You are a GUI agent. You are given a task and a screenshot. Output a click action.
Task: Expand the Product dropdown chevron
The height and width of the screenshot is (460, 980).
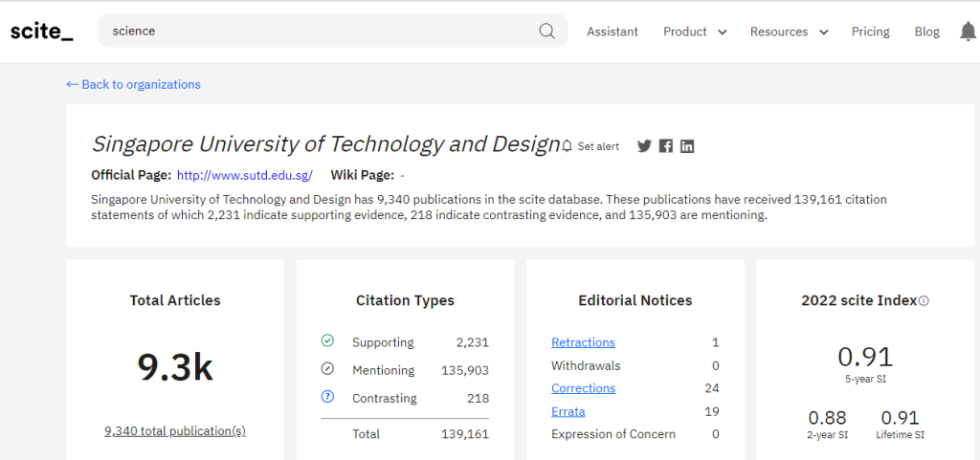pos(722,32)
